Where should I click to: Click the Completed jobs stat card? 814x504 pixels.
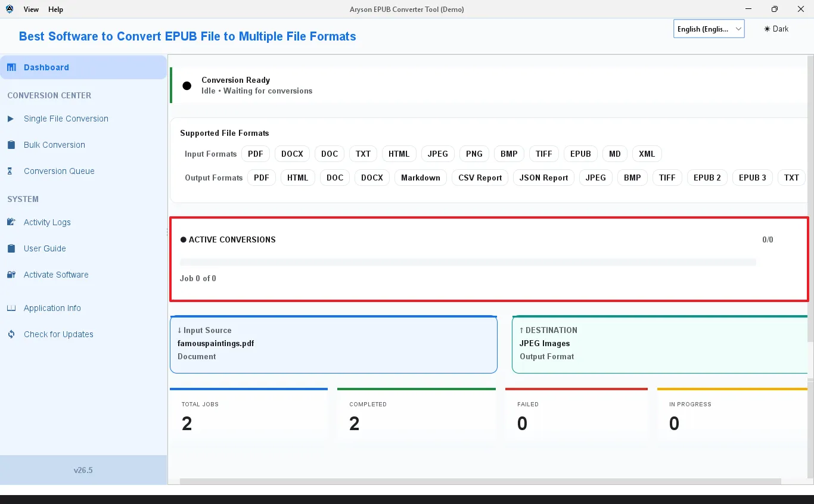pos(417,416)
